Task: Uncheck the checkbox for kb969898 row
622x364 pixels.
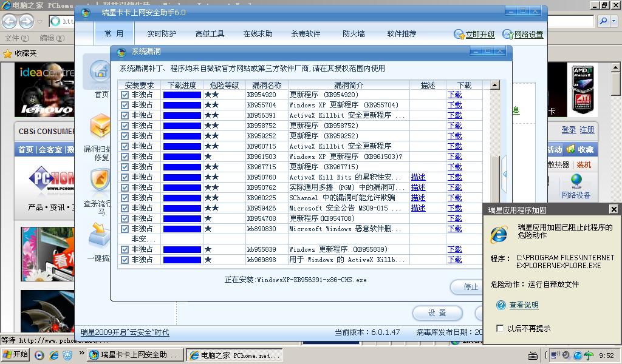Action: (x=125, y=260)
